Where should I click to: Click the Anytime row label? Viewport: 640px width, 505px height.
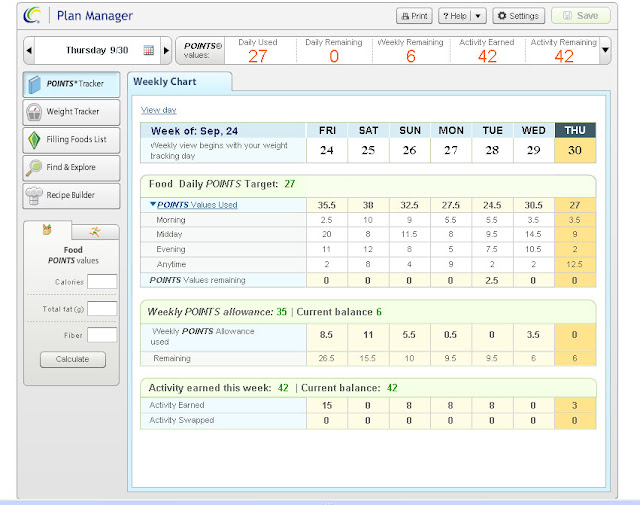click(171, 265)
